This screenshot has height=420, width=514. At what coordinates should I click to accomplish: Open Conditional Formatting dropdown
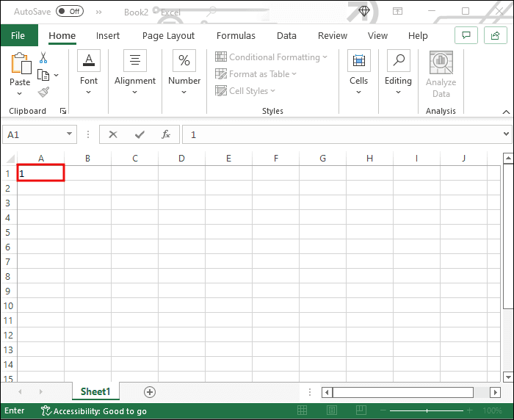coord(271,57)
